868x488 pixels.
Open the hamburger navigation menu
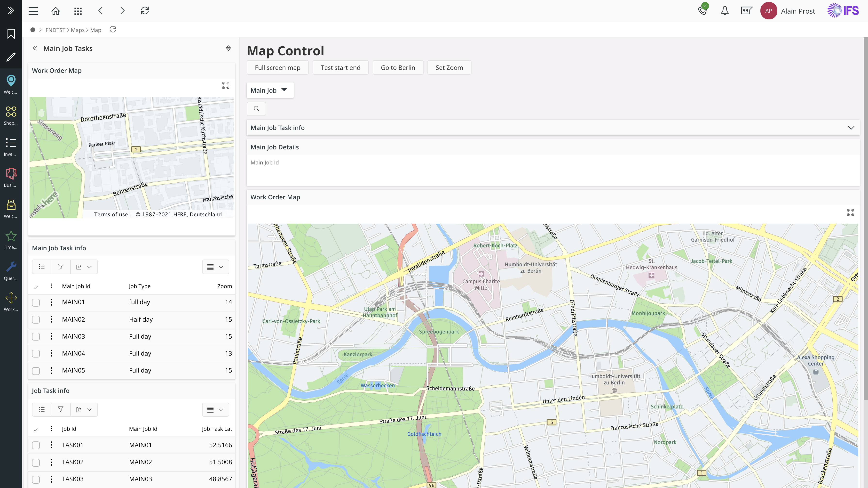tap(33, 11)
